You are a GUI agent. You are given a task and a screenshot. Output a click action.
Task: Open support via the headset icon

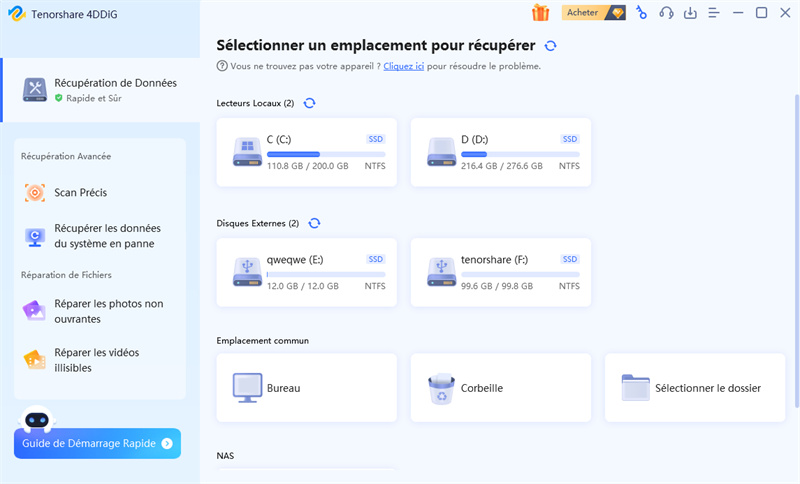coord(666,13)
